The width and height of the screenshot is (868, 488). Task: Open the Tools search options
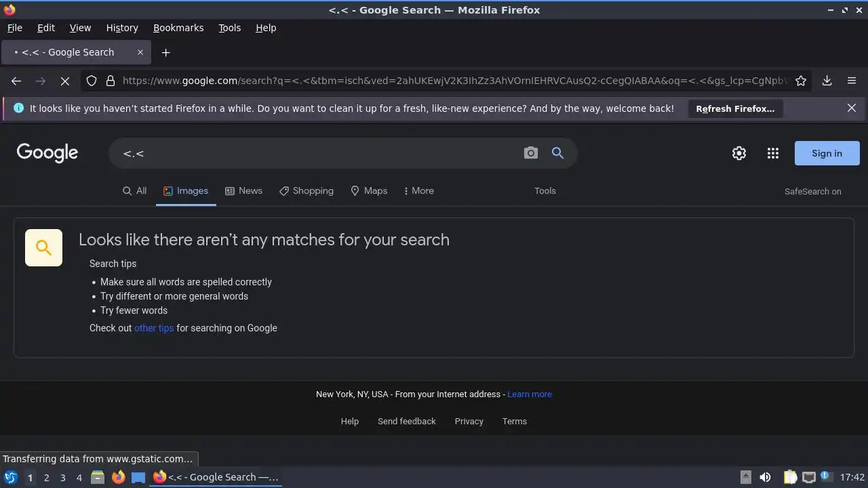545,190
